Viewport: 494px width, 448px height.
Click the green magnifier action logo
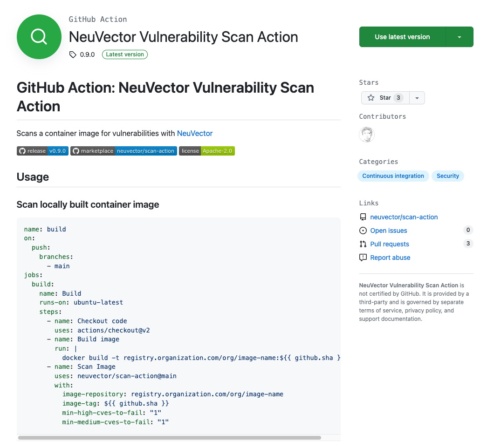click(39, 37)
